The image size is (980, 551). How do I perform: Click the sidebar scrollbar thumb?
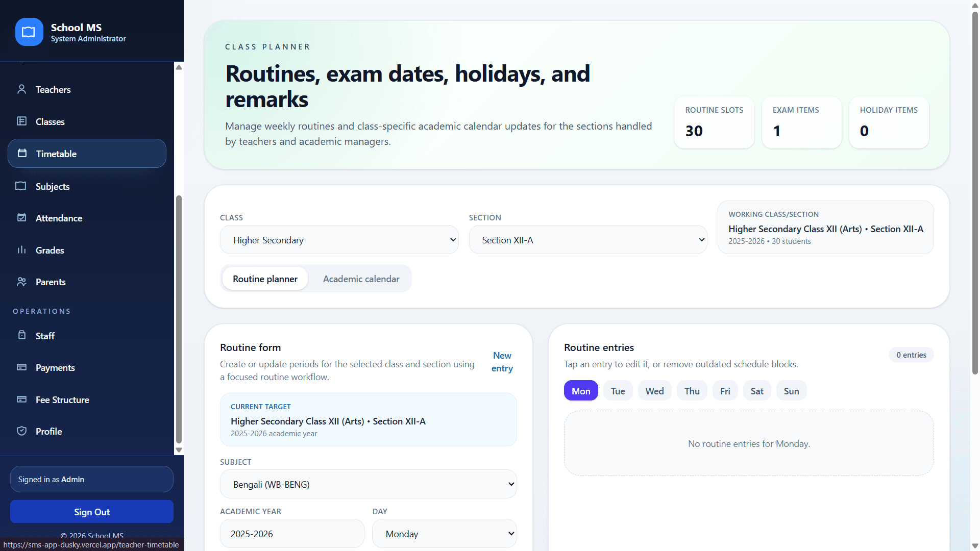(179, 320)
